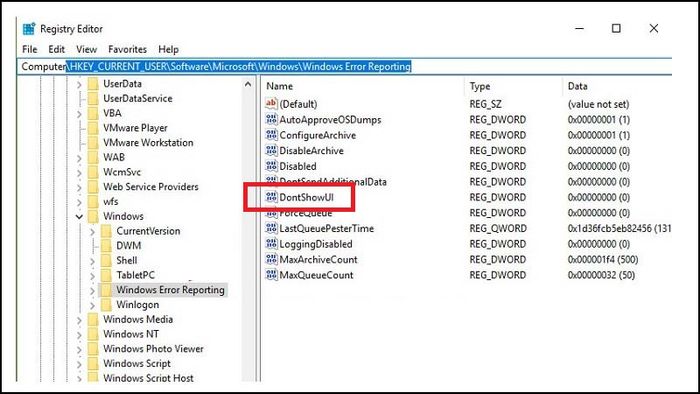The height and width of the screenshot is (394, 700).
Task: Click the DWM folder icon
Action: pos(106,245)
